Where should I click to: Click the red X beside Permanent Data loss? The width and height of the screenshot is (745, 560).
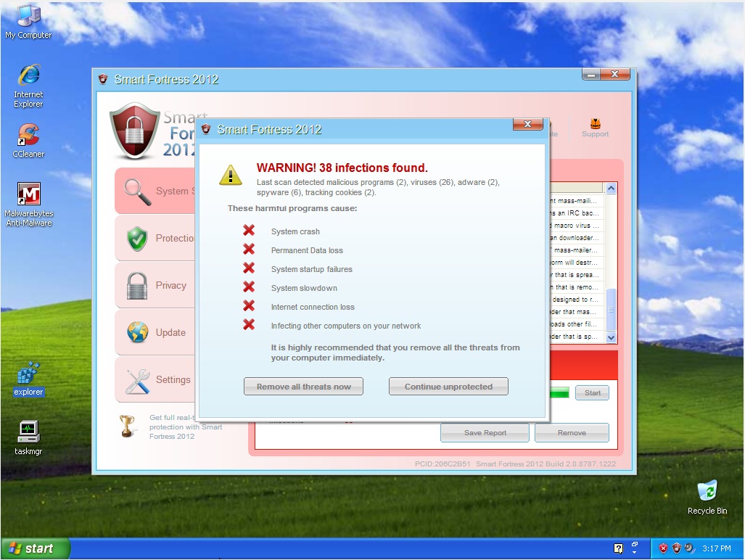(249, 249)
